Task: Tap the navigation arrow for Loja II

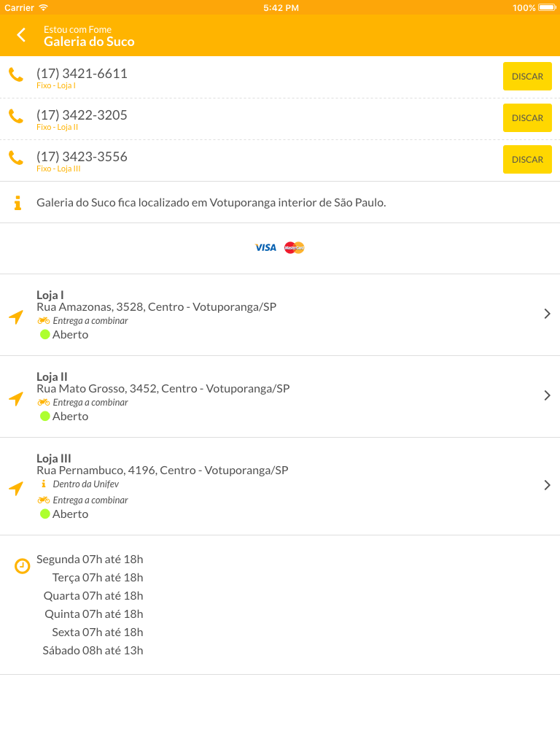Action: tap(16, 399)
